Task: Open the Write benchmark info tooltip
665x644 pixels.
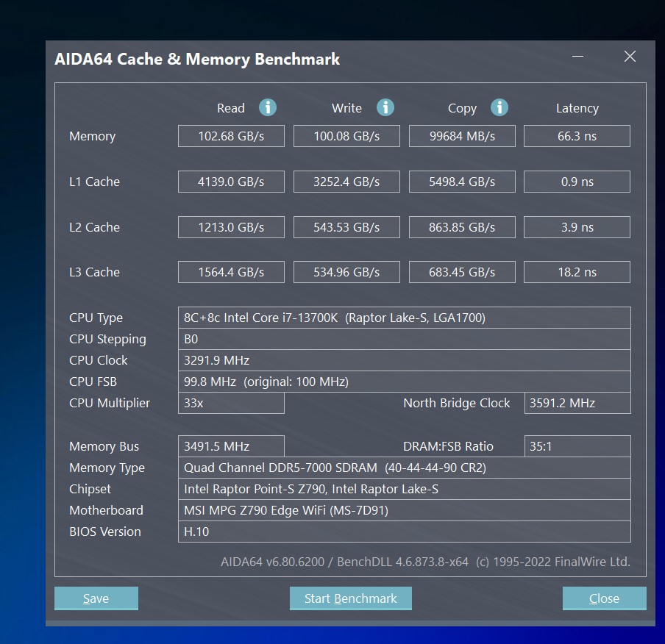Action: (385, 107)
